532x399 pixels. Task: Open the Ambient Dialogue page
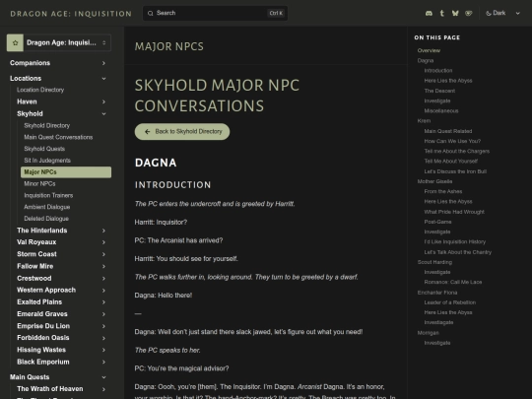47,207
